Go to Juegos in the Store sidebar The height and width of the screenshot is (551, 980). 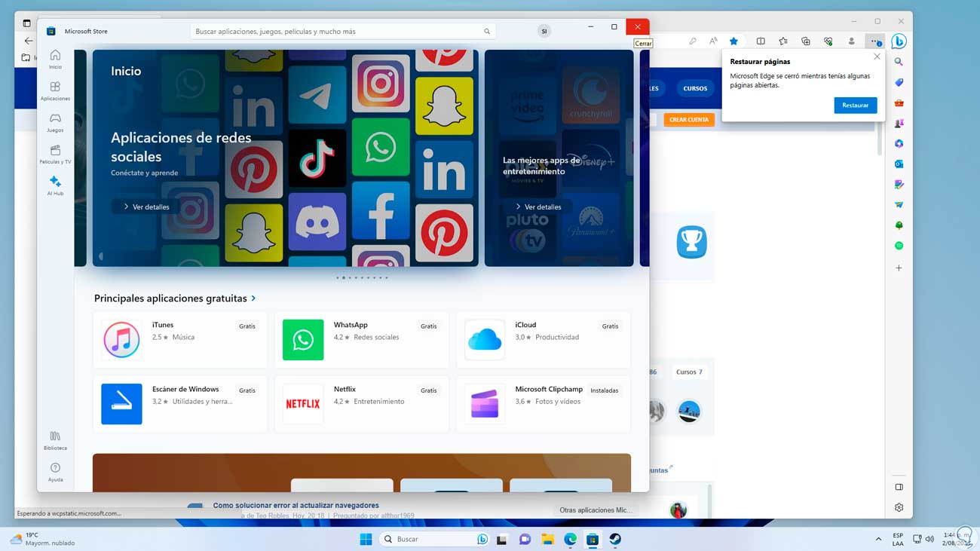click(x=55, y=123)
